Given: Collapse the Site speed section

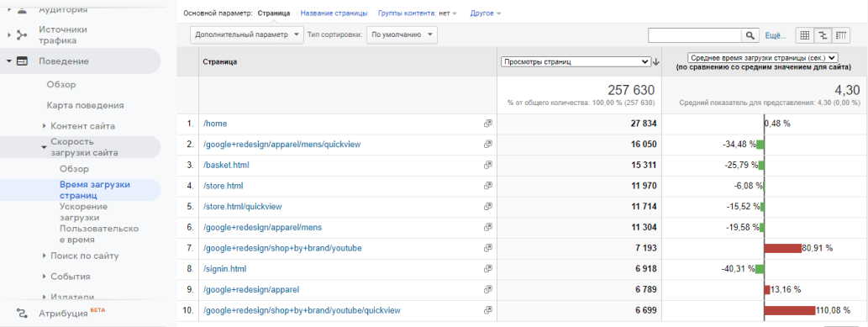Looking at the screenshot, I should (x=45, y=147).
